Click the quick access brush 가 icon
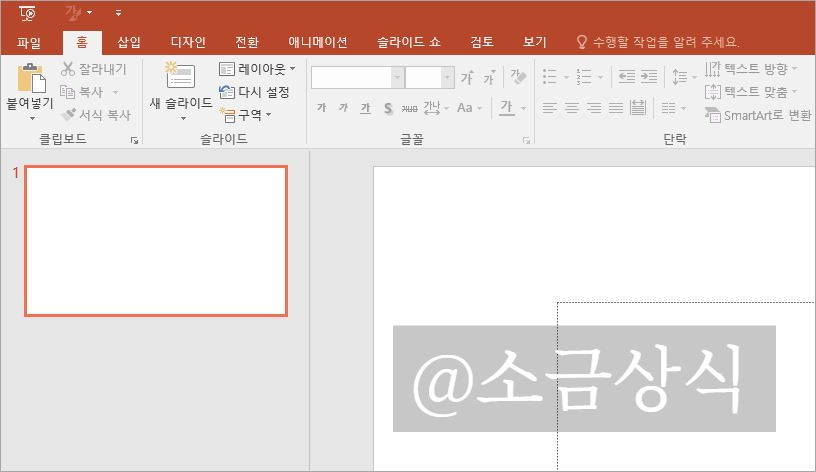The width and height of the screenshot is (816, 472). (x=73, y=12)
